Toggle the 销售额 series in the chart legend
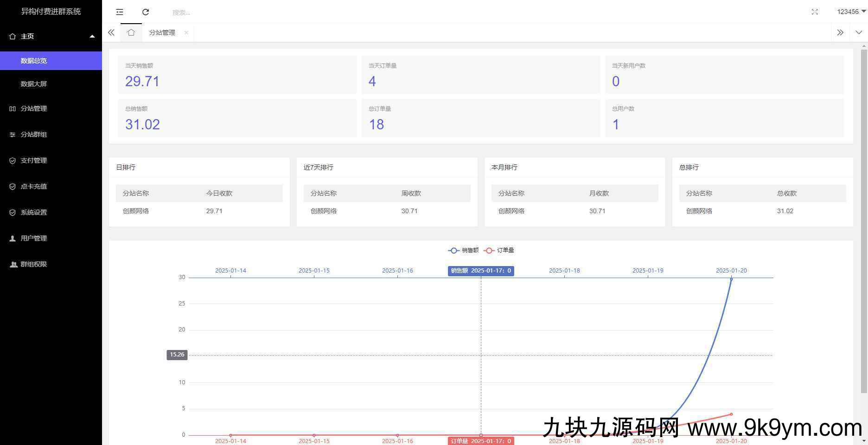Screen dimensions: 868x445 click(x=464, y=250)
